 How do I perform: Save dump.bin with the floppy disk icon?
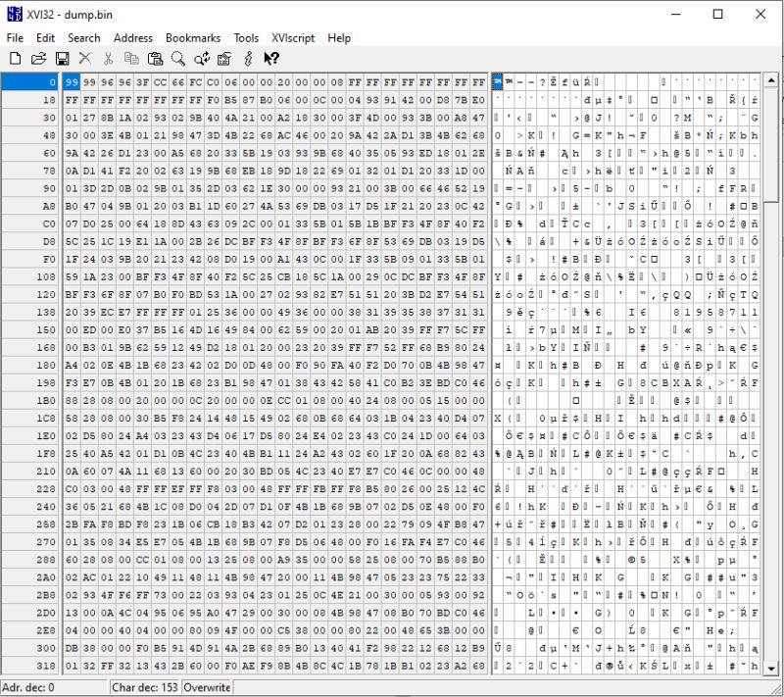coord(62,59)
